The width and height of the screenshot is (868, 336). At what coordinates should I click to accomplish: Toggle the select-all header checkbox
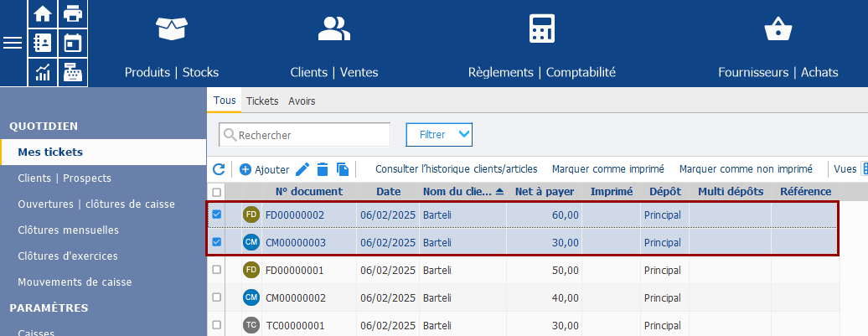coord(216,192)
